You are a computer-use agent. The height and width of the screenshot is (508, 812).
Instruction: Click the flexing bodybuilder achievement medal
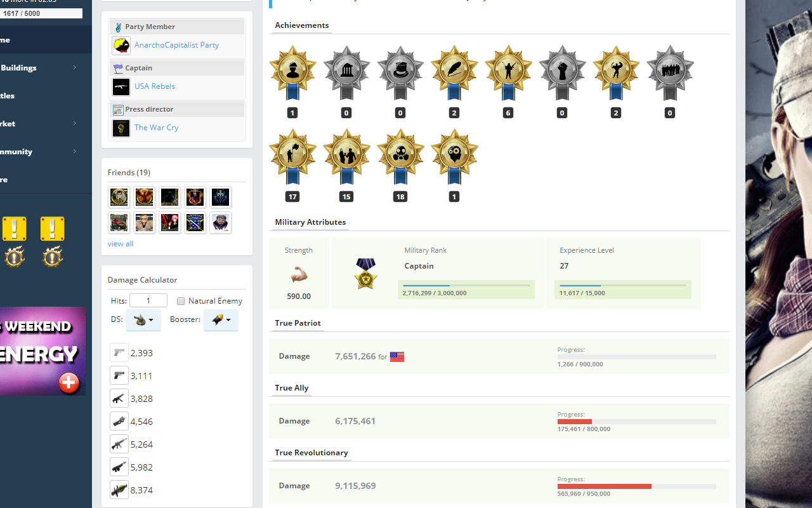tap(616, 72)
